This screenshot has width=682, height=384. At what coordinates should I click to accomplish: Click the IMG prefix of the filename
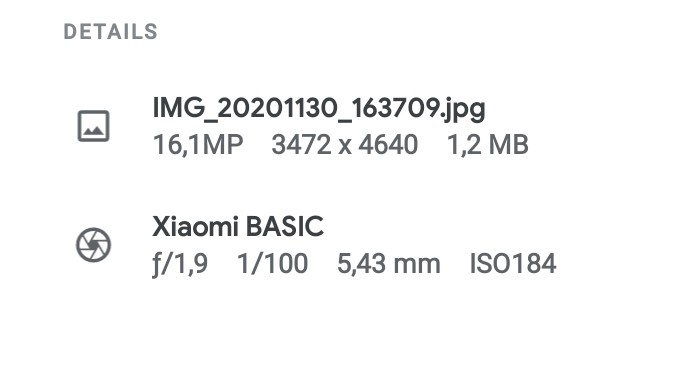[178, 107]
